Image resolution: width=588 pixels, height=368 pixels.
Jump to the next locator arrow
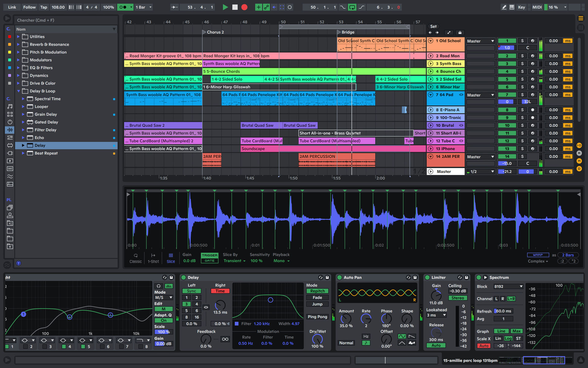click(437, 33)
